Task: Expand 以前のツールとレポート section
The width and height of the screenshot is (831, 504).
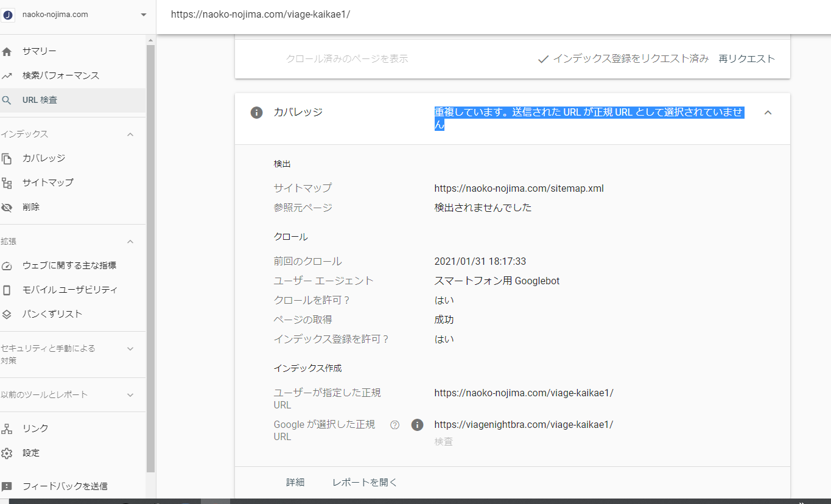Action: (130, 395)
